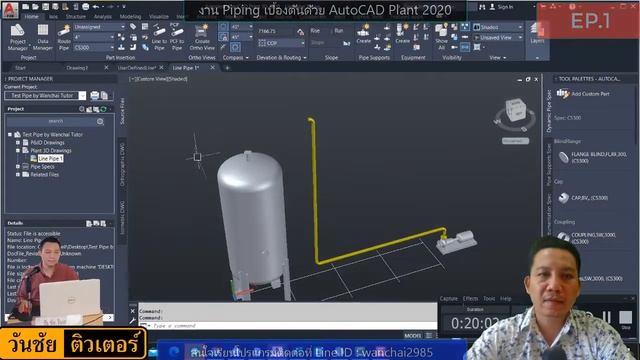Launch the PCF to Pipe tool
Image resolution: width=640 pixels, height=360 pixels.
pyautogui.click(x=176, y=37)
